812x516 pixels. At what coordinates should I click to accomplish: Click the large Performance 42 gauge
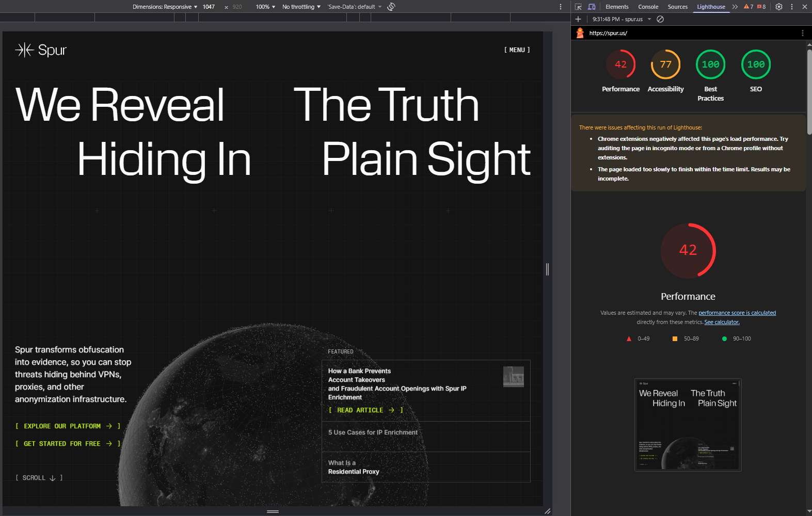[x=688, y=250]
